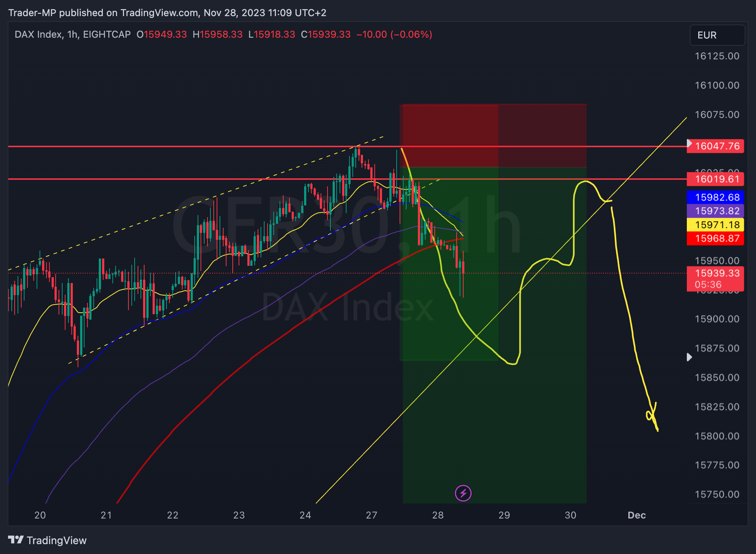Image resolution: width=756 pixels, height=554 pixels.
Task: Click date 21 on the time axis
Action: (106, 515)
